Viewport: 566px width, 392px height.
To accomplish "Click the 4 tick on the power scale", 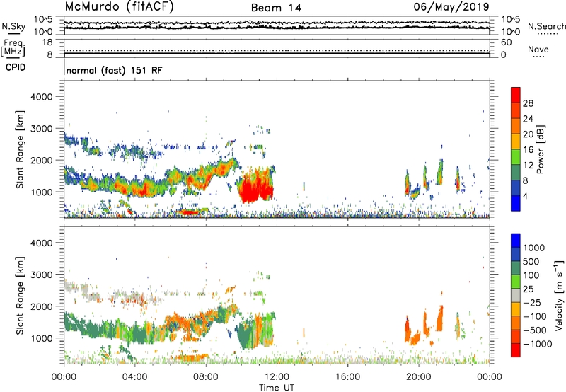I will click(x=526, y=196).
